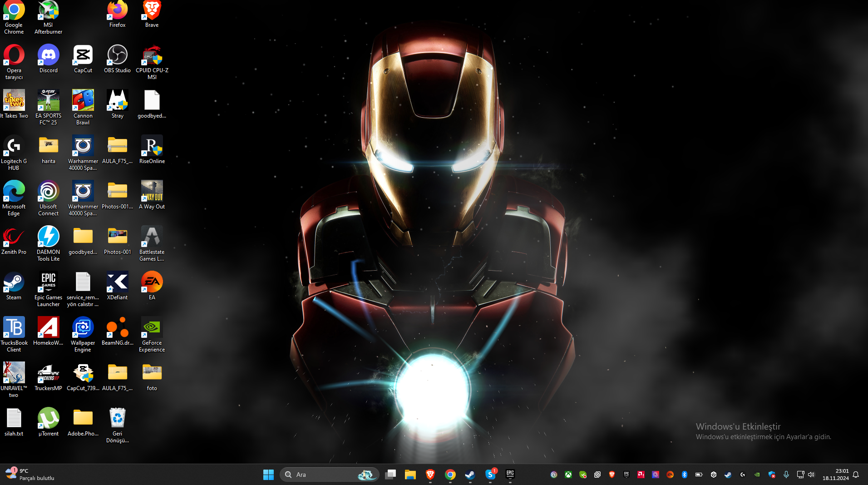This screenshot has height=485, width=868.
Task: Select the Geri Dönüşüm recycle bin
Action: [118, 426]
